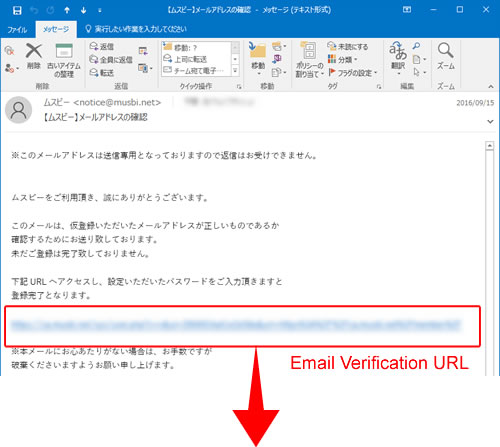Expand the Quick Steps gallery
The image size is (500, 447).
pyautogui.click(x=235, y=71)
